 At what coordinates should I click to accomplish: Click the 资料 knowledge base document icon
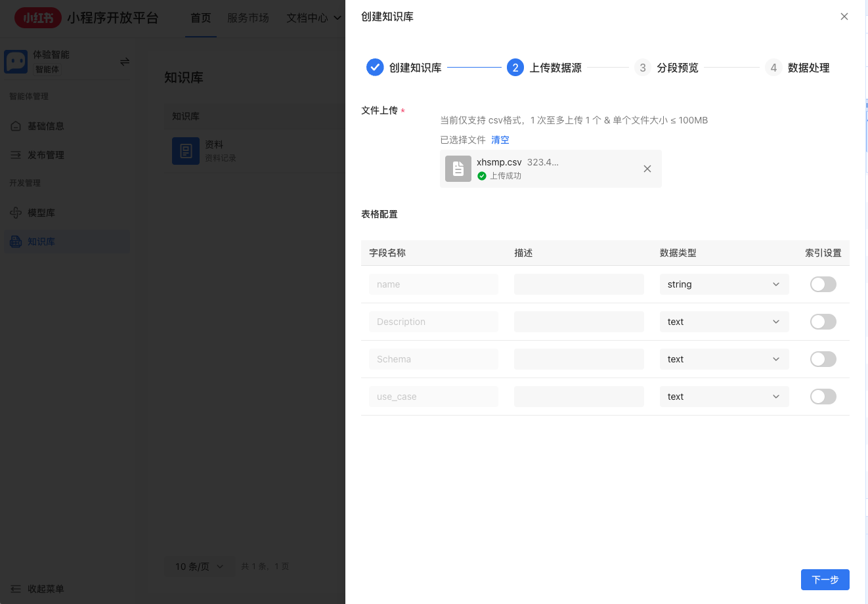tap(186, 150)
